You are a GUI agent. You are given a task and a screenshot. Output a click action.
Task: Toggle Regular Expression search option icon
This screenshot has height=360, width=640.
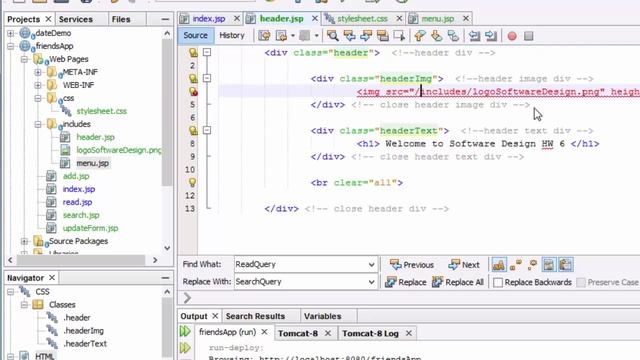click(532, 265)
